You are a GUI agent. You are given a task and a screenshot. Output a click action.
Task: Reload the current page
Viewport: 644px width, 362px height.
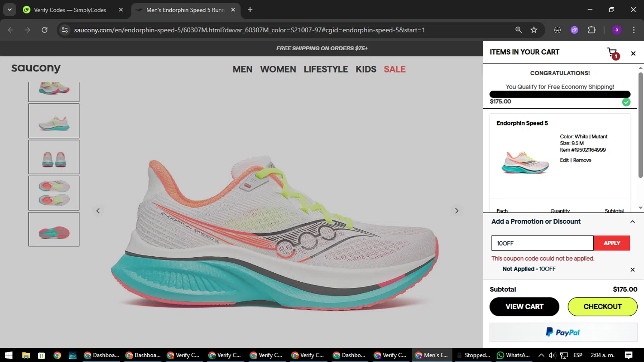coord(45,30)
